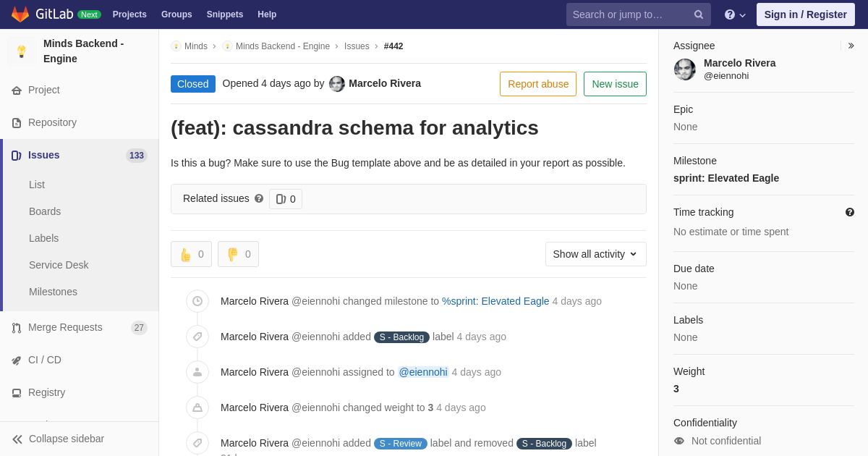Go to Merge Requests in sidebar

65,327
